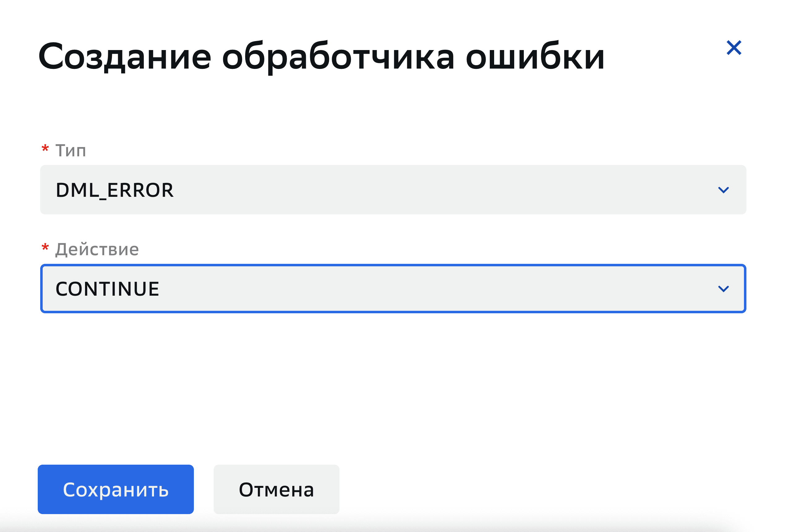Click the downward arrow inside the CONTINUE field
The image size is (786, 532).
pos(724,288)
